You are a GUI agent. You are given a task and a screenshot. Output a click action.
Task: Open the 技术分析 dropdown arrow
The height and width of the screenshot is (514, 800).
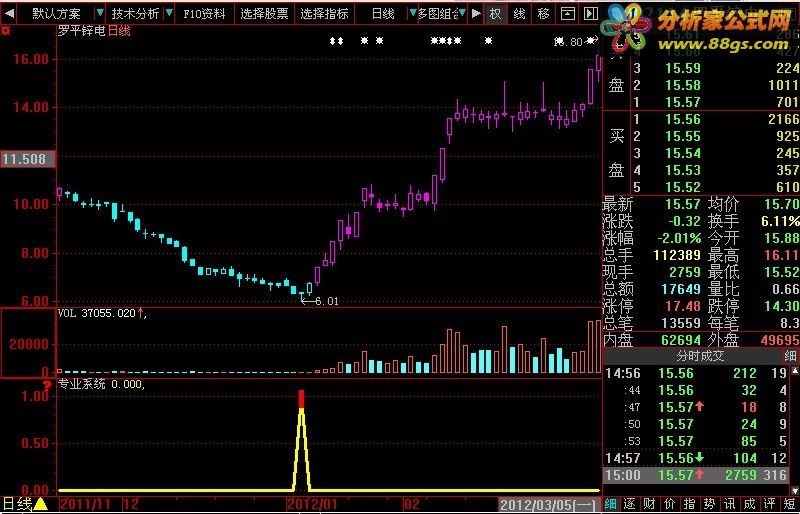click(x=169, y=13)
